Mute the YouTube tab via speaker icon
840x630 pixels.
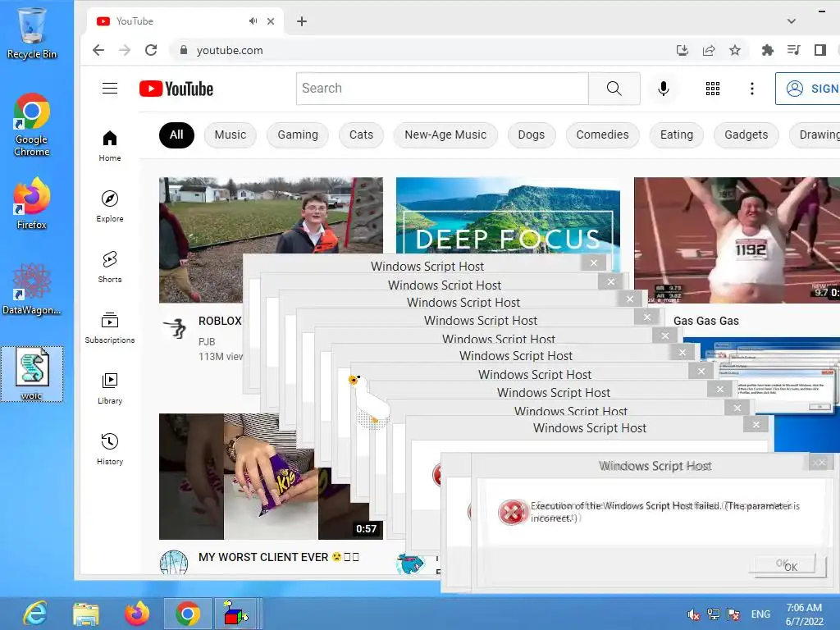[253, 21]
